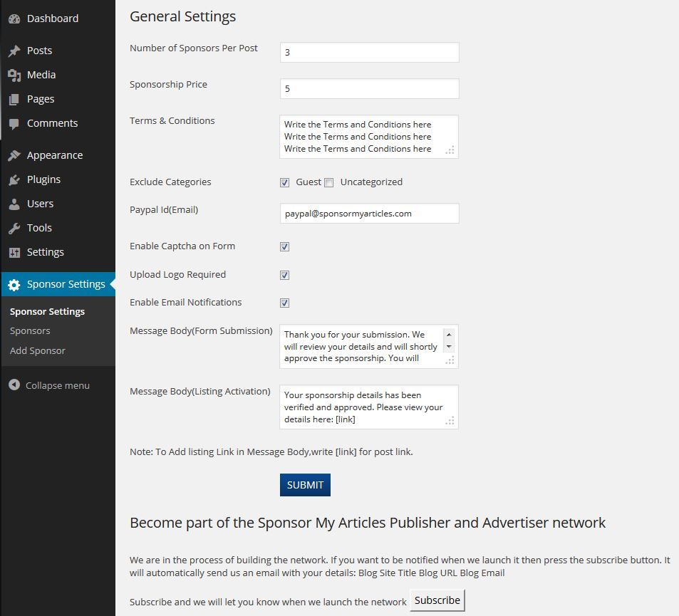Screen dimensions: 679x616
Task: Uncheck the Guest category checkbox
Action: (x=284, y=183)
